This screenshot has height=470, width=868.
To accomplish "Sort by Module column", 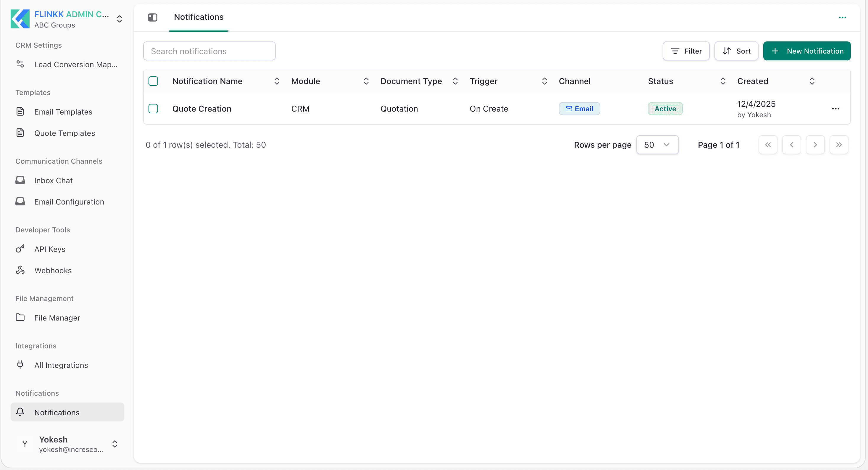I will (x=366, y=81).
